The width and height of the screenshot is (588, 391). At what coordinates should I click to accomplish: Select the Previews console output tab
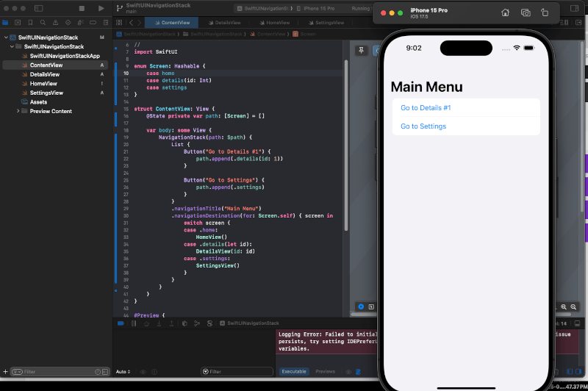325,371
